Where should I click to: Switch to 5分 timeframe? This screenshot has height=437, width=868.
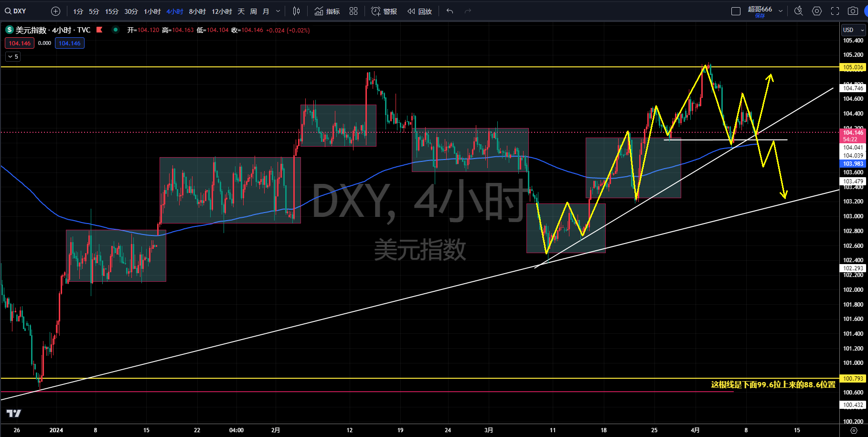94,11
